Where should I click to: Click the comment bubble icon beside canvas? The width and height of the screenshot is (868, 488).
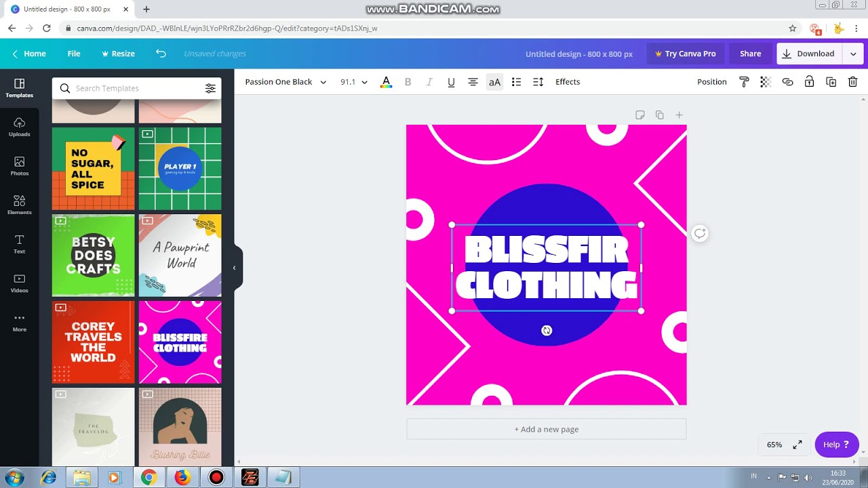point(700,234)
